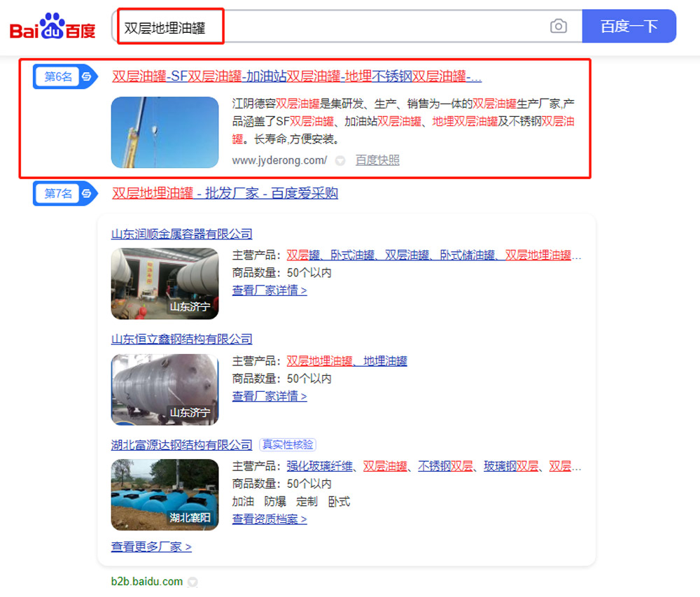This screenshot has width=700, height=597.
Task: Open 双层地埋油罐 百度爱采购 result title
Action: pos(225,193)
